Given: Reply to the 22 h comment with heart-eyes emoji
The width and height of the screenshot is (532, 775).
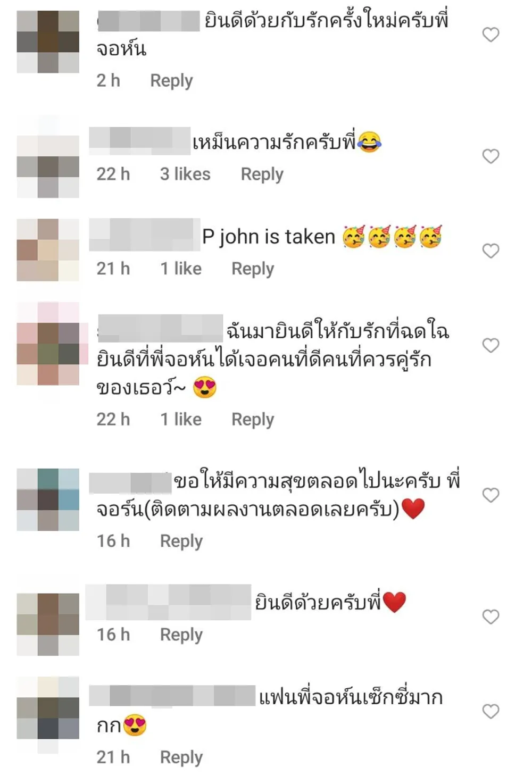Looking at the screenshot, I should [x=253, y=420].
